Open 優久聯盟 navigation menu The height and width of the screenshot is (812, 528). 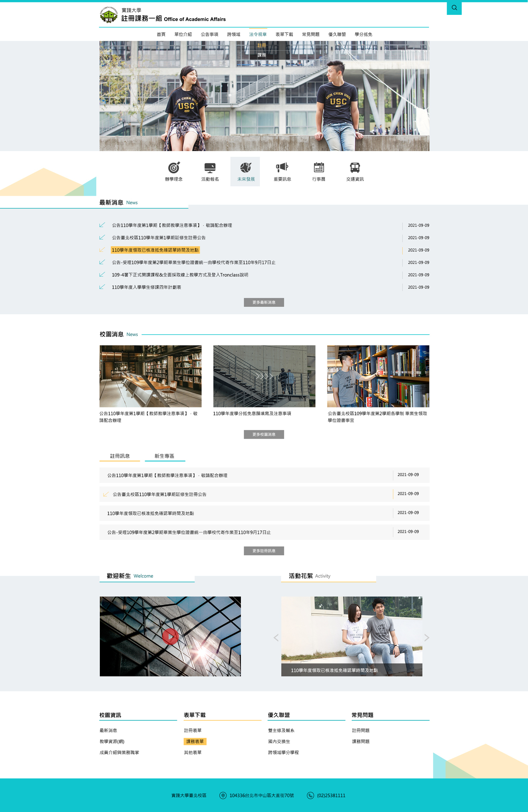[337, 34]
